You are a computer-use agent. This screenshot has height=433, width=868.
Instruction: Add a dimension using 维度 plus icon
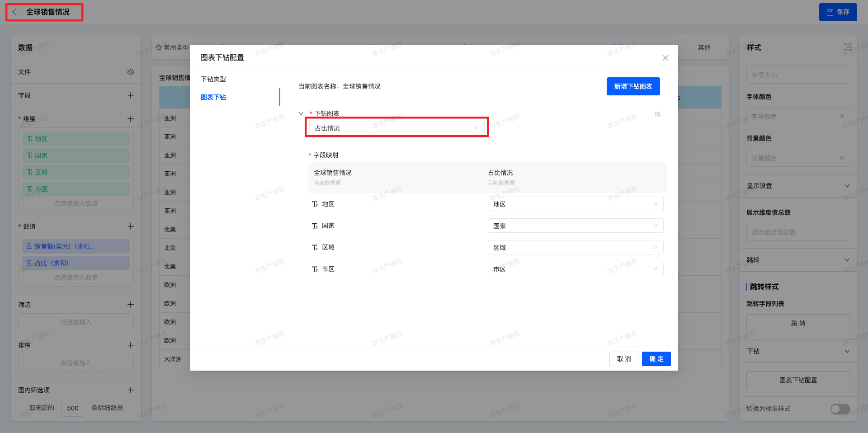(131, 119)
